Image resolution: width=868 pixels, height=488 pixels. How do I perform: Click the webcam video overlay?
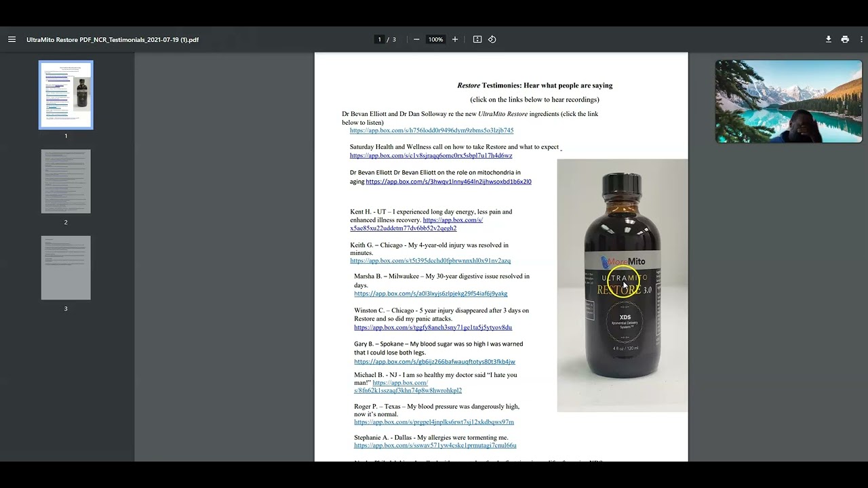[x=789, y=102]
